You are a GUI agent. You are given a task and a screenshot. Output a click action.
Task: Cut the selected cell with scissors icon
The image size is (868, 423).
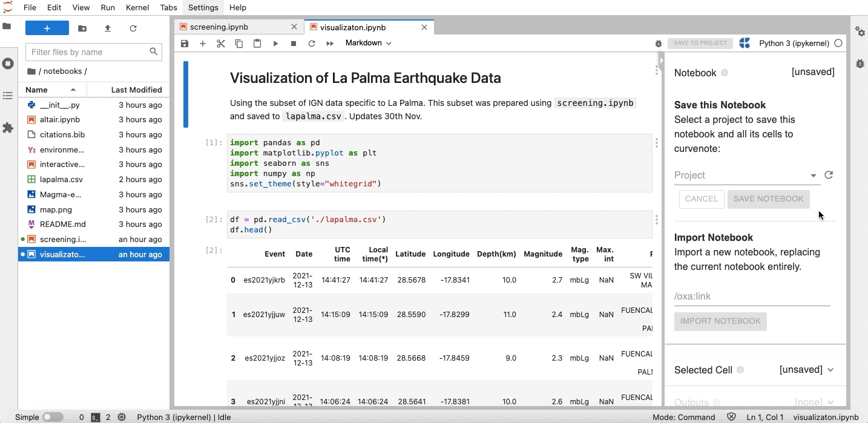pyautogui.click(x=221, y=44)
